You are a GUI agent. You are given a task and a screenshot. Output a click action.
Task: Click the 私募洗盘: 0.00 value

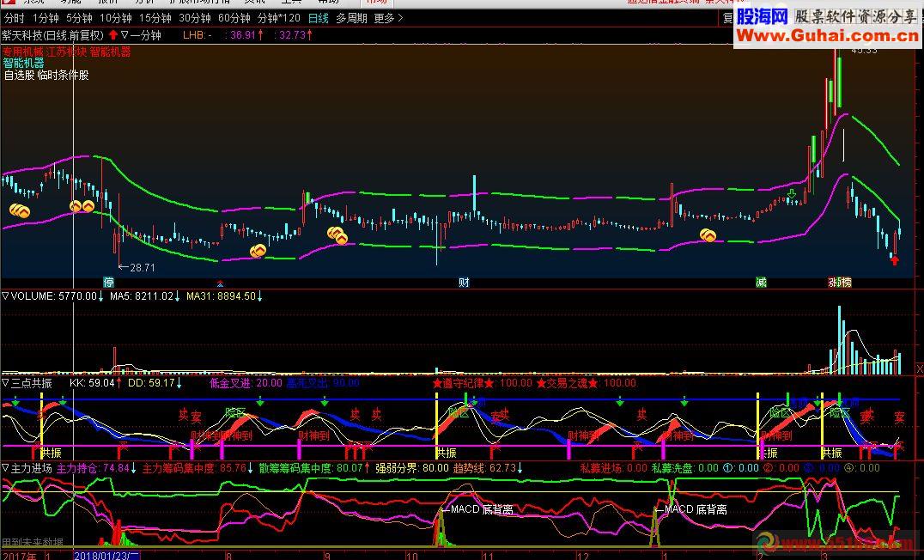click(684, 468)
